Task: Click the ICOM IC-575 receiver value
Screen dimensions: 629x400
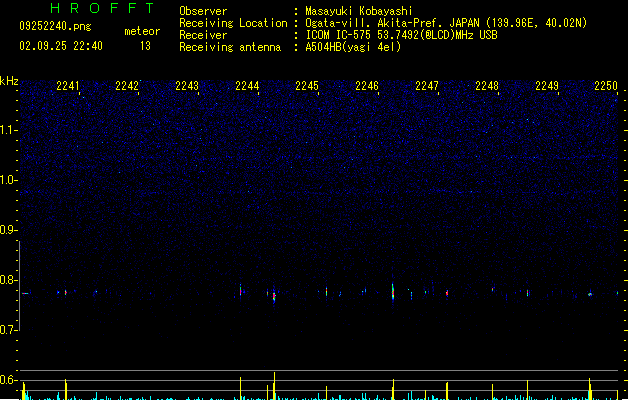Action: tap(401, 35)
